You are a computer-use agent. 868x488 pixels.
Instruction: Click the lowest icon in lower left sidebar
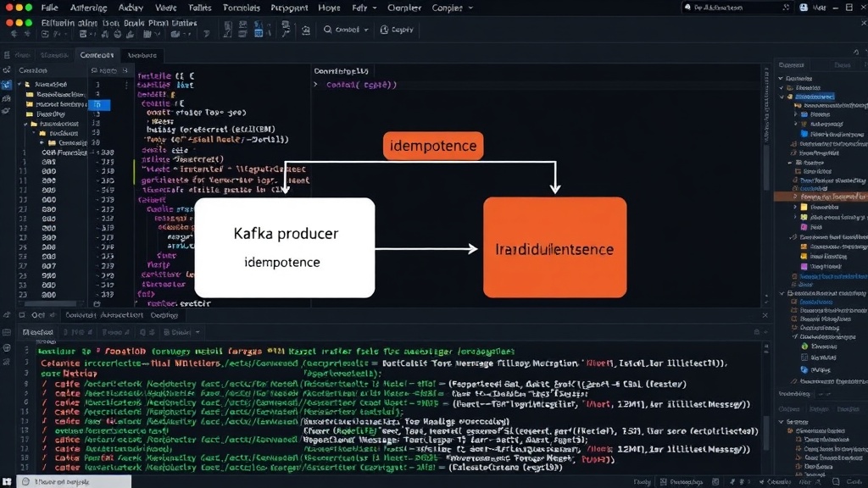coord(7,362)
